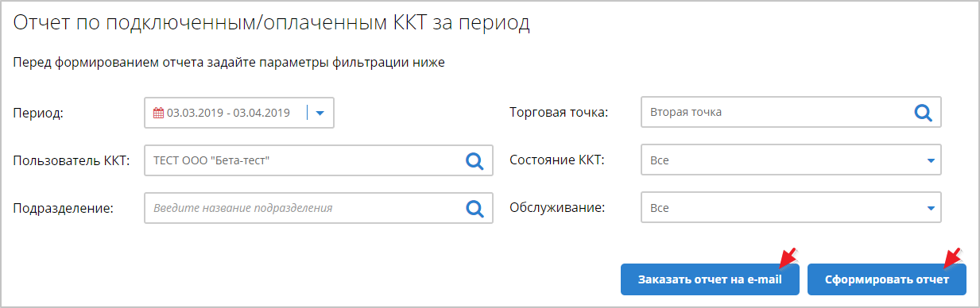This screenshot has width=980, height=308.
Task: Focus the Вторая точка input field
Action: coord(791,113)
